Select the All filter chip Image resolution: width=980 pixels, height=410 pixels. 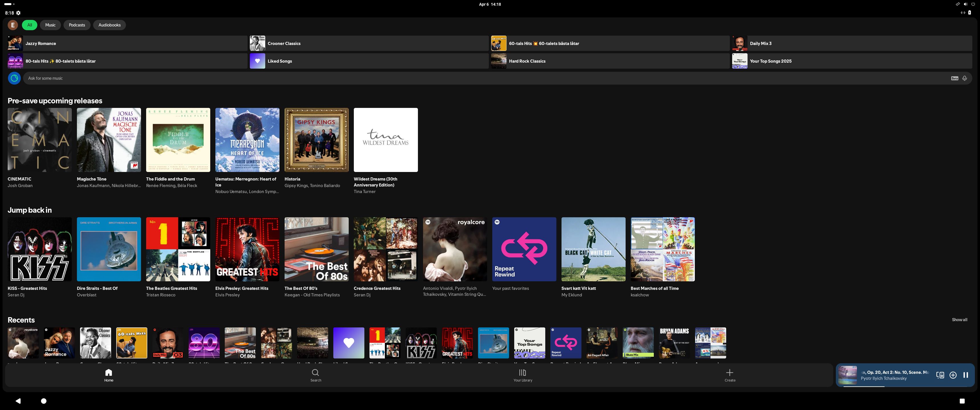pyautogui.click(x=29, y=25)
